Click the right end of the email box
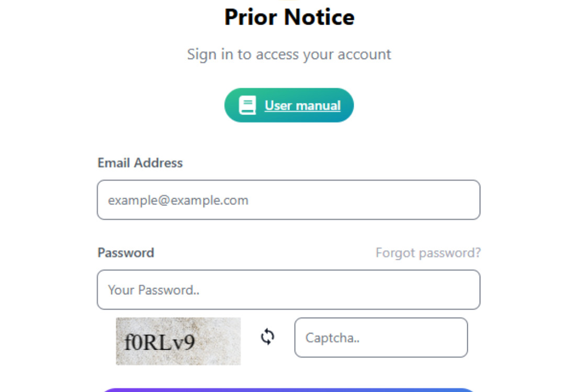Viewport: 586px width, 392px height. pos(466,200)
